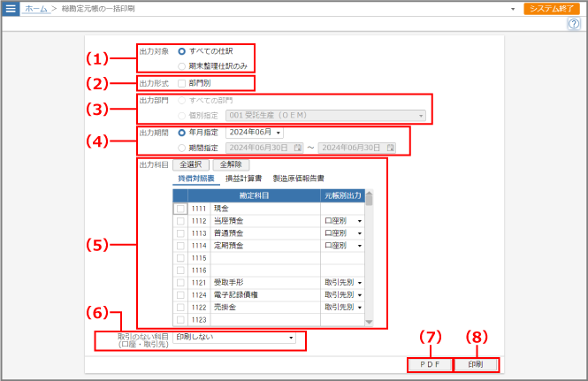Check the 1116 row checkbox
Screen dimensions: 588x381
[x=180, y=271]
